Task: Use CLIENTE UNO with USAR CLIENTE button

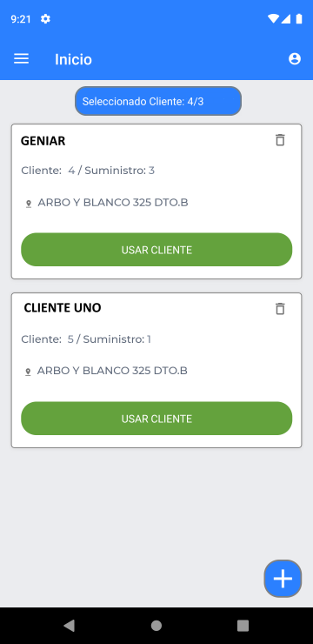Action: click(156, 419)
